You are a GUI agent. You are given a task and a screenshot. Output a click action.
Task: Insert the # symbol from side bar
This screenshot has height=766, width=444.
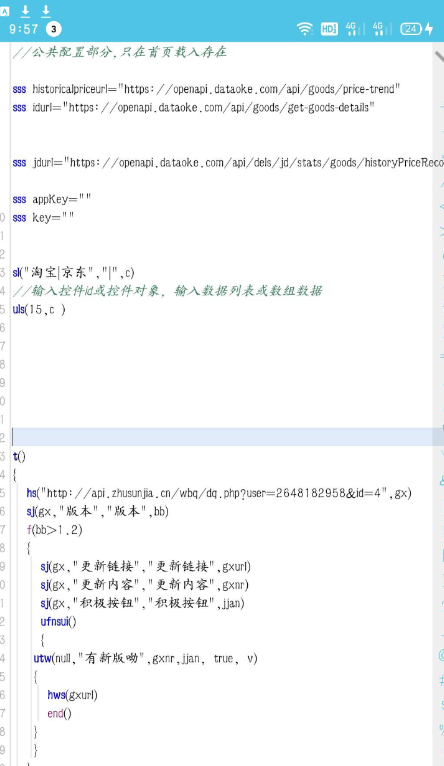[441, 680]
